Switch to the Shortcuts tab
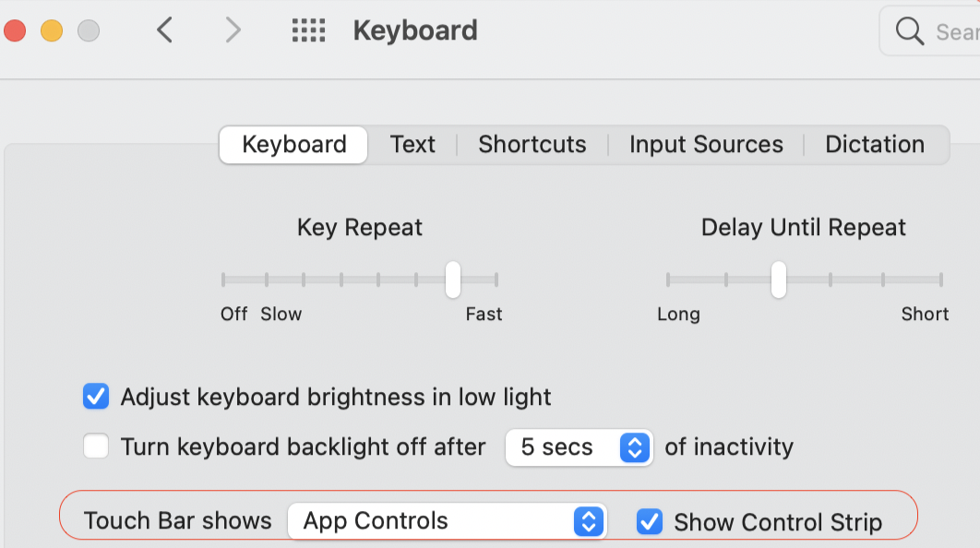The height and width of the screenshot is (548, 980). pos(532,145)
